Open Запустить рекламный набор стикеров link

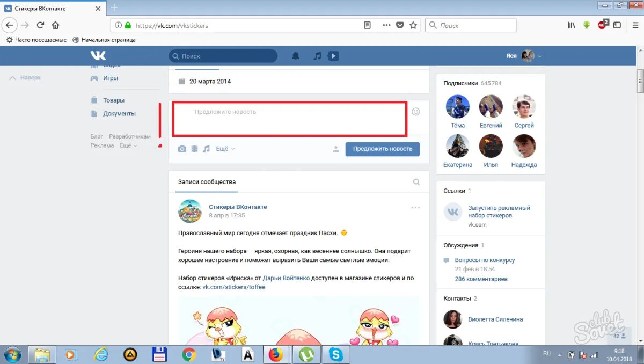coord(499,212)
